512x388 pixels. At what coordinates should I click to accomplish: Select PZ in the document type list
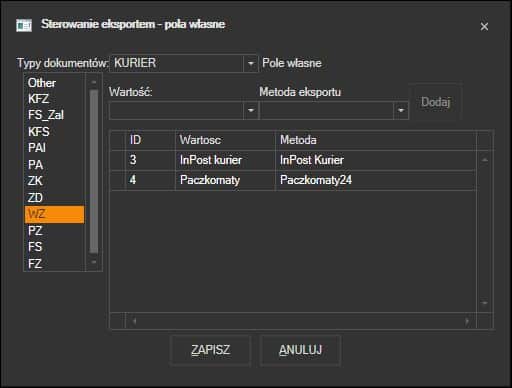click(x=54, y=231)
